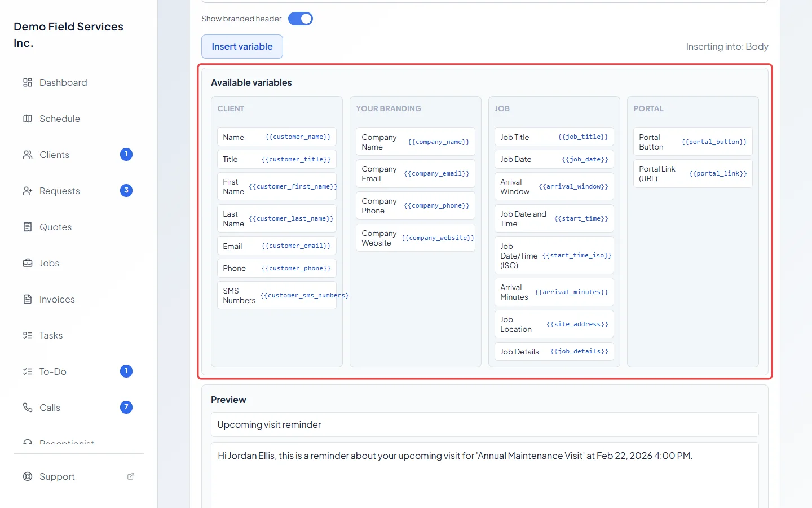Open the Dashboard menu item
812x508 pixels.
[x=79, y=82]
